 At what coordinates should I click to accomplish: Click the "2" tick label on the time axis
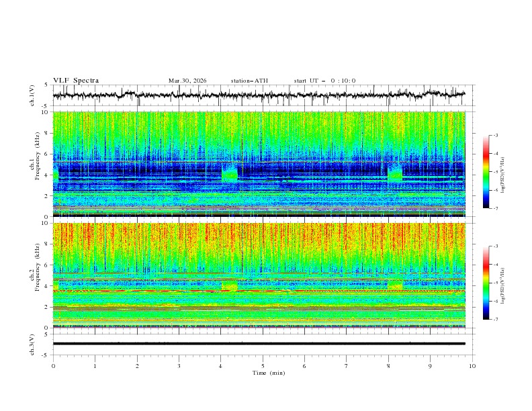tap(137, 366)
